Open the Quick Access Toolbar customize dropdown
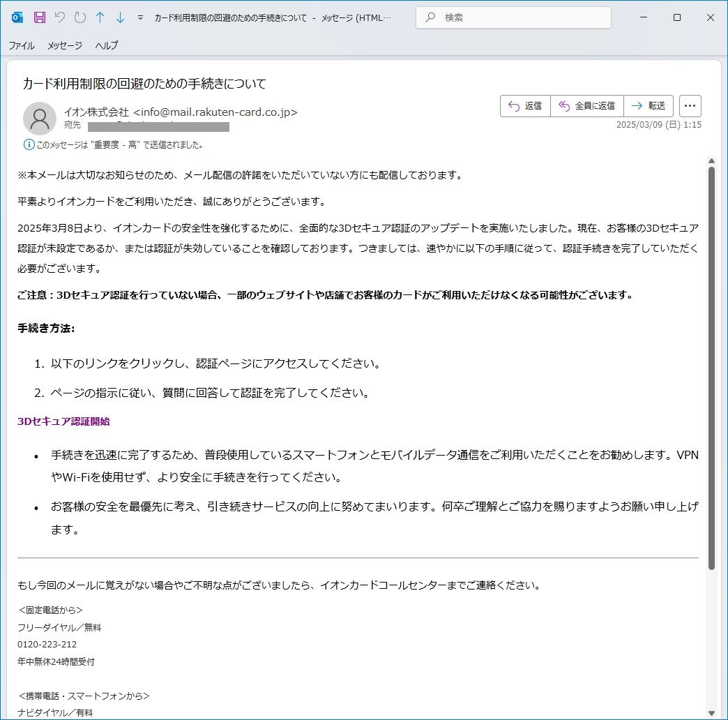Image resolution: width=728 pixels, height=720 pixels. tap(140, 18)
